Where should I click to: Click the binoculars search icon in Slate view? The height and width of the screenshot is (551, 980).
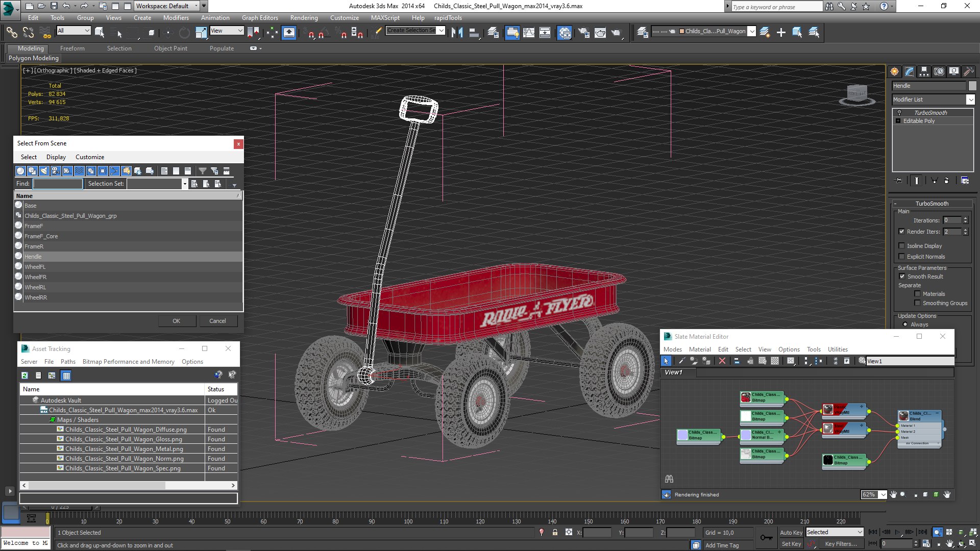[669, 479]
